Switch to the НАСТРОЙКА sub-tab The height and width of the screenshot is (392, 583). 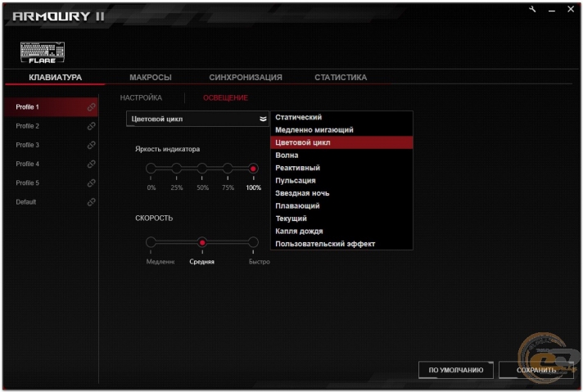coord(141,97)
